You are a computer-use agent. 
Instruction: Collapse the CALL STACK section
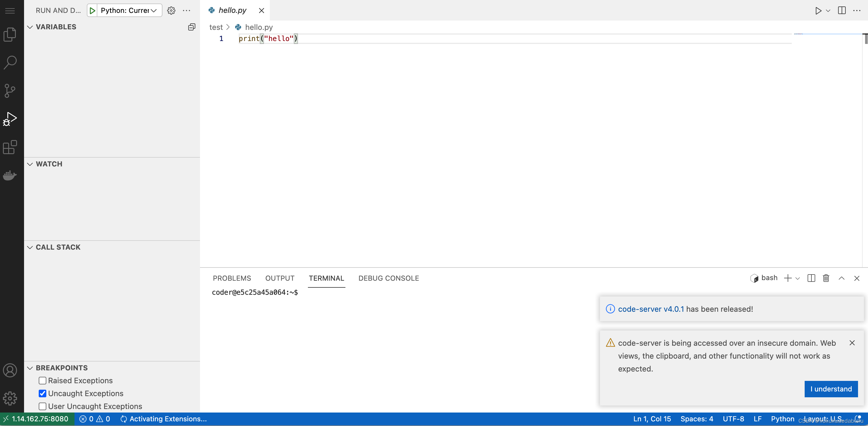pos(30,247)
